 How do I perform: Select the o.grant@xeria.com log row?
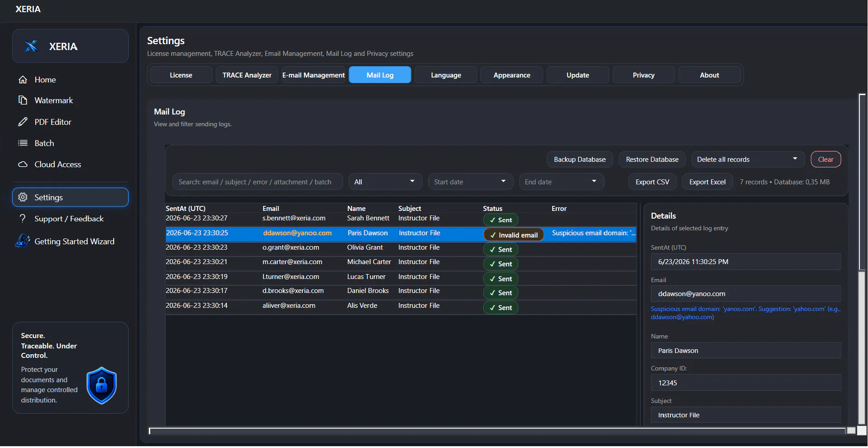coord(401,249)
